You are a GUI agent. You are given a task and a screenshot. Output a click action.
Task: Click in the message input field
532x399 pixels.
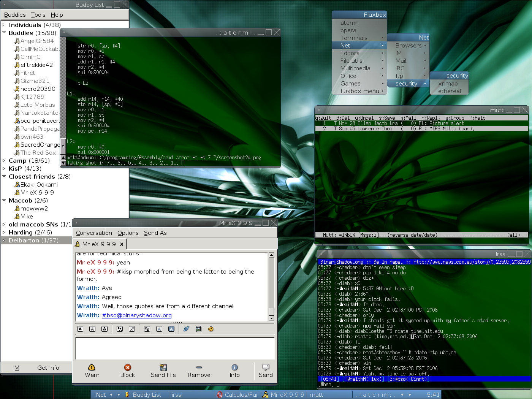[175, 348]
